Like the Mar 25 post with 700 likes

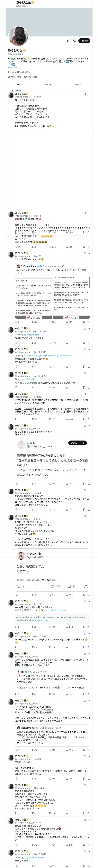(52, 322)
